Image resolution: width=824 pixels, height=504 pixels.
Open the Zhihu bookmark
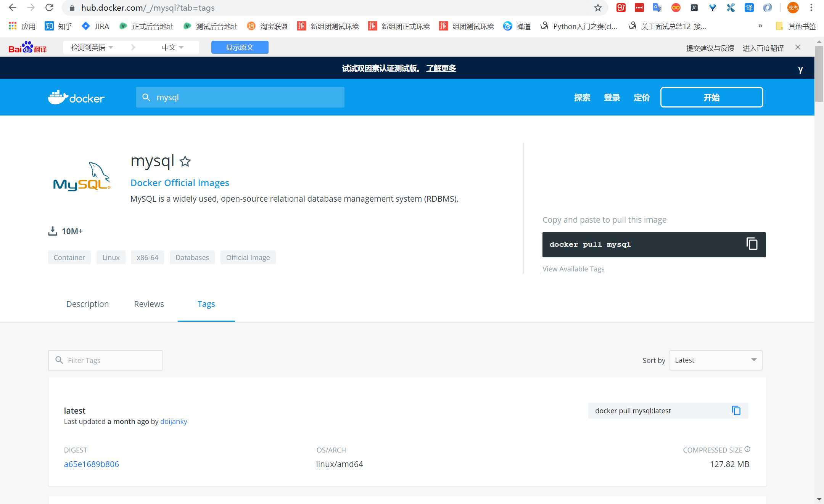[58, 26]
